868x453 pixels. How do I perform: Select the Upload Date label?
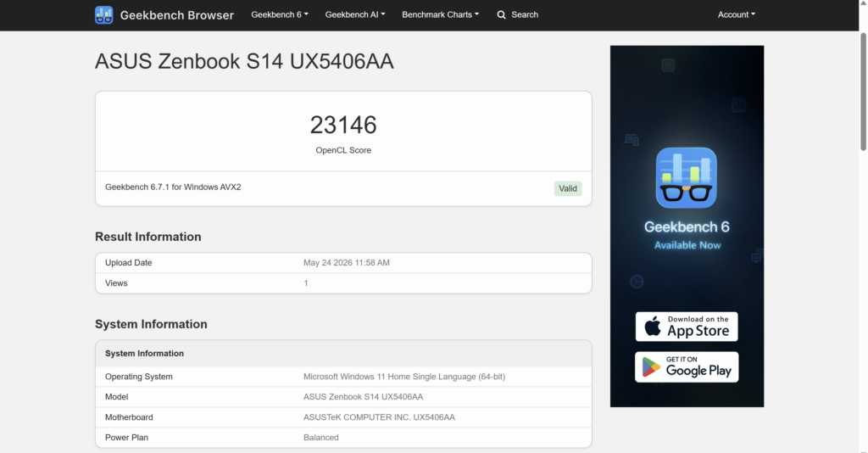point(129,262)
